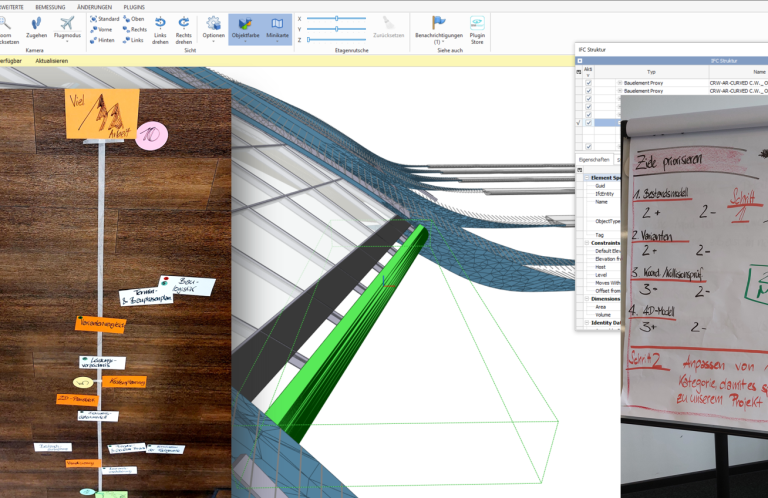Adjust the Y Etagenrutsche slider
768x498 pixels.
(336, 29)
